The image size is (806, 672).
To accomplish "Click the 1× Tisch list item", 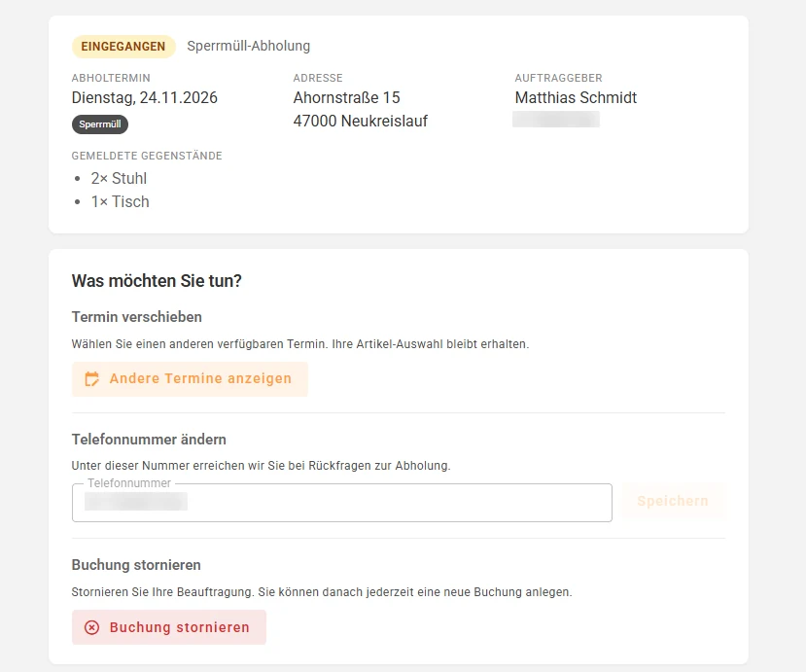I will [x=120, y=202].
